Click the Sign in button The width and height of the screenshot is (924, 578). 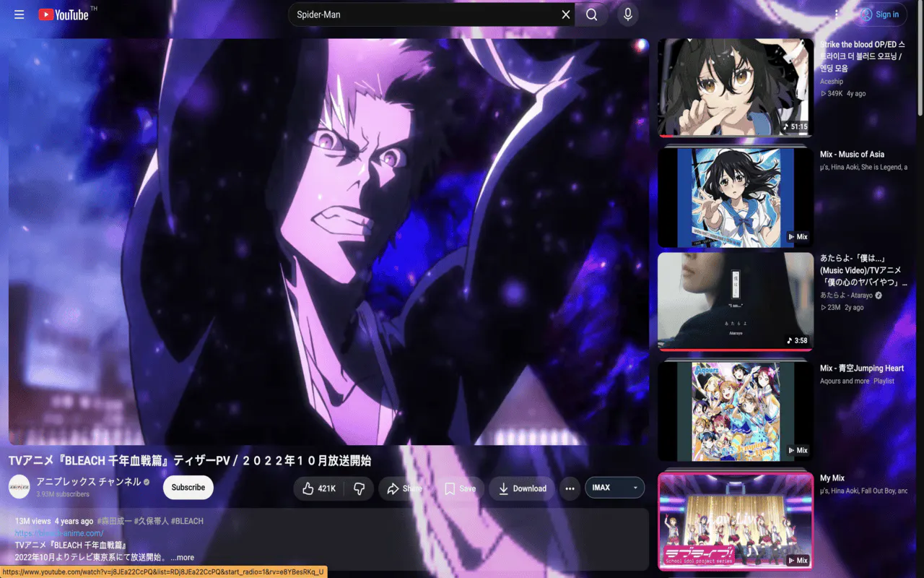click(x=879, y=14)
